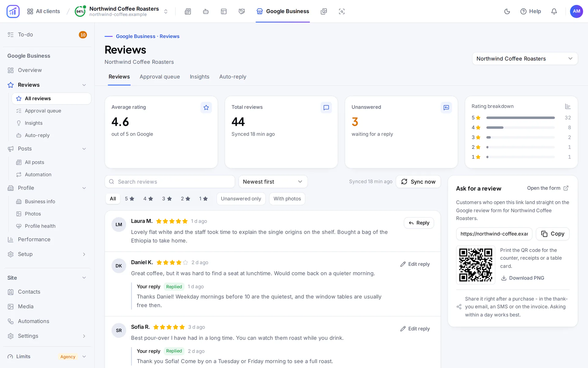Open the handshake icon in the top toolbar
The height and width of the screenshot is (368, 588).
[x=242, y=11]
